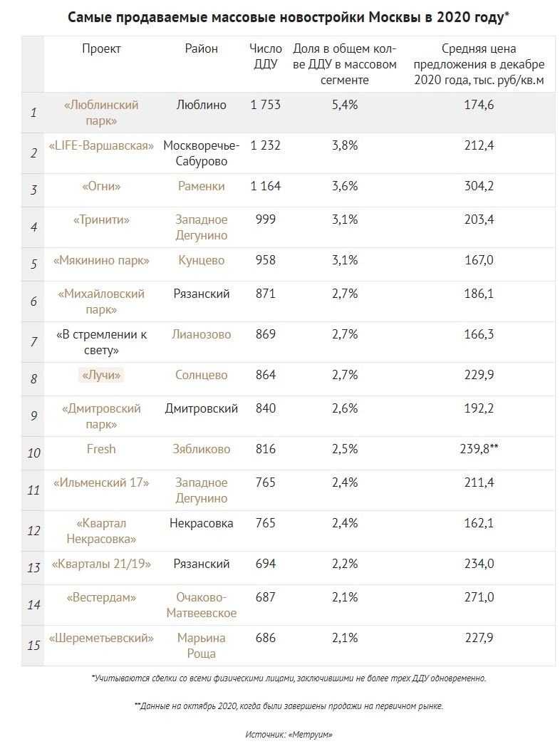This screenshot has width=560, height=749.
Task: Follow the Солнцево district link
Action: (201, 375)
